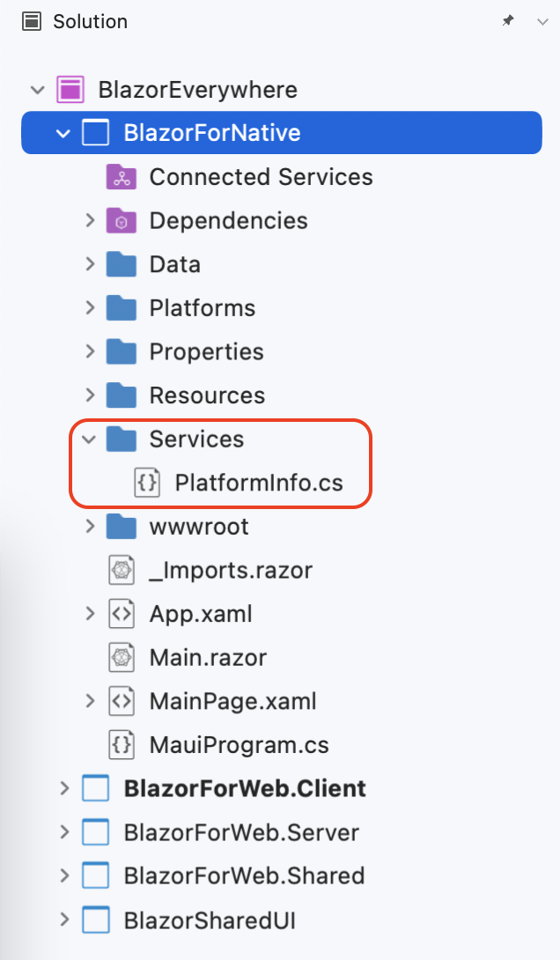Expand the Platforms folder
560x960 pixels.
click(90, 308)
